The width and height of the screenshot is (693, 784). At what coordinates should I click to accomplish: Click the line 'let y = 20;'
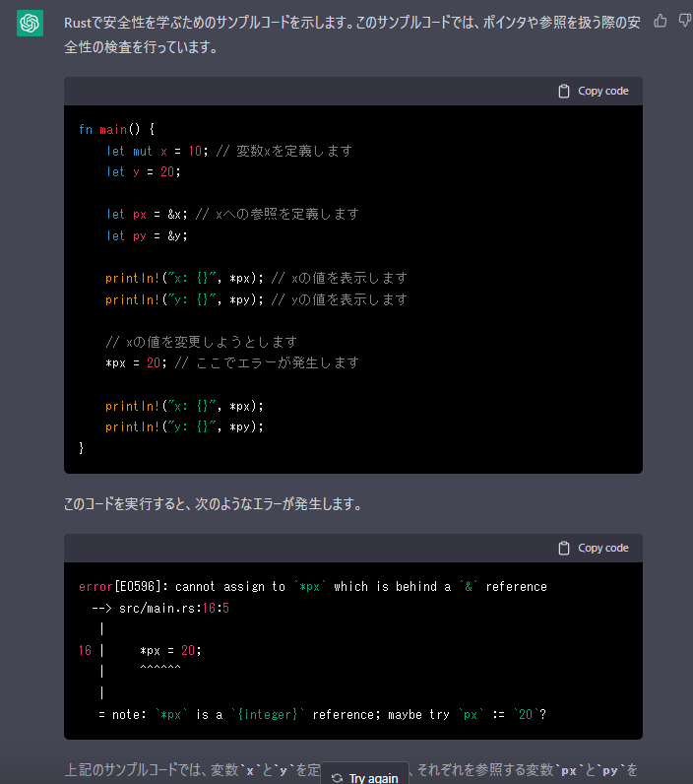144,172
